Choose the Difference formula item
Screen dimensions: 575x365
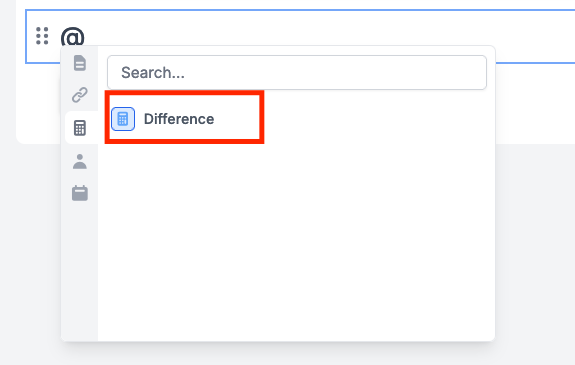pos(184,119)
